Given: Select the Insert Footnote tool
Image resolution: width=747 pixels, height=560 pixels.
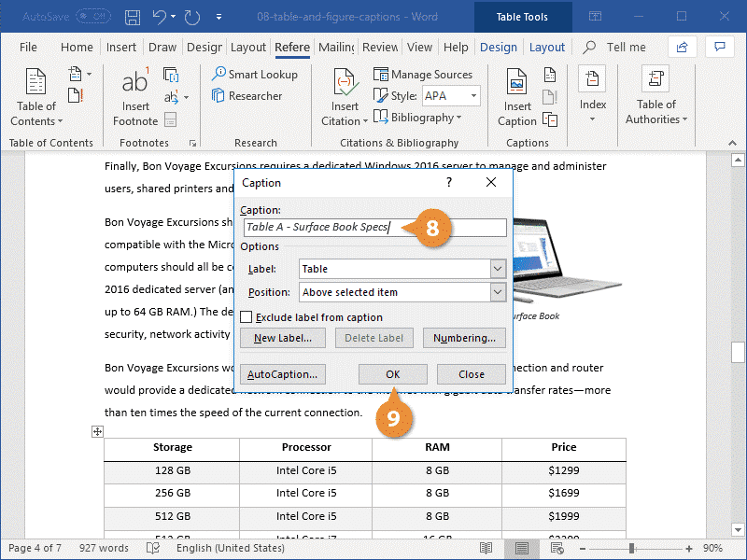Looking at the screenshot, I should point(134,96).
